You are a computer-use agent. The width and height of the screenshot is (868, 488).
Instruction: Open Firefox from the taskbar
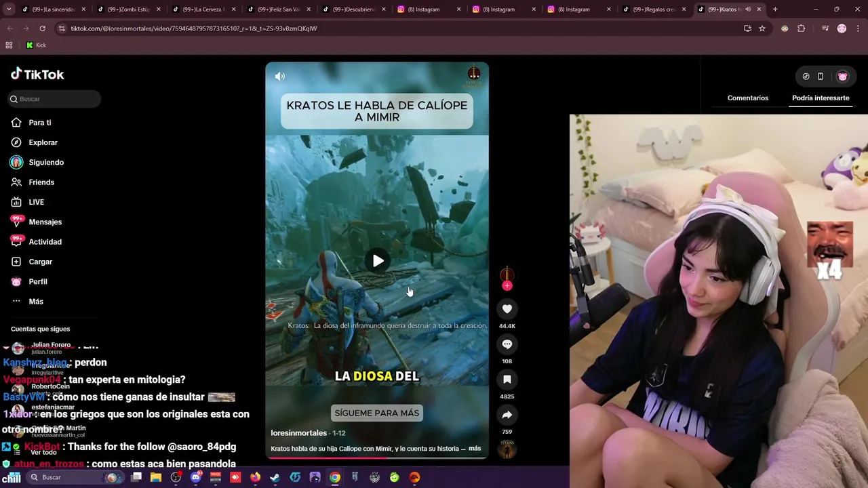coord(255,477)
